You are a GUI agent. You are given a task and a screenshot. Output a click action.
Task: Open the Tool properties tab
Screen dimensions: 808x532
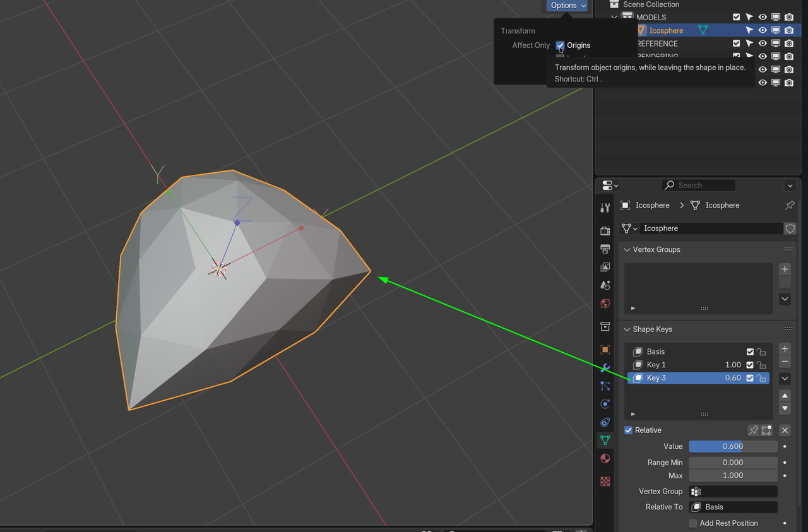[605, 208]
